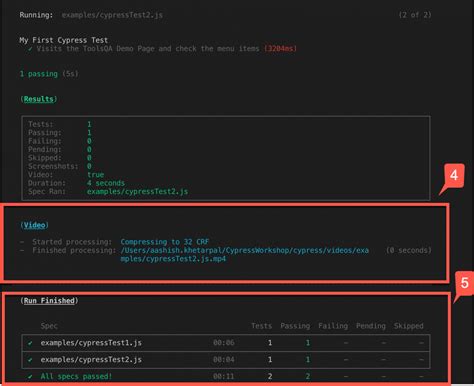Click the 'Visits the ToolsQA Demo Page' test line
The height and width of the screenshot is (386, 474).
(x=148, y=49)
